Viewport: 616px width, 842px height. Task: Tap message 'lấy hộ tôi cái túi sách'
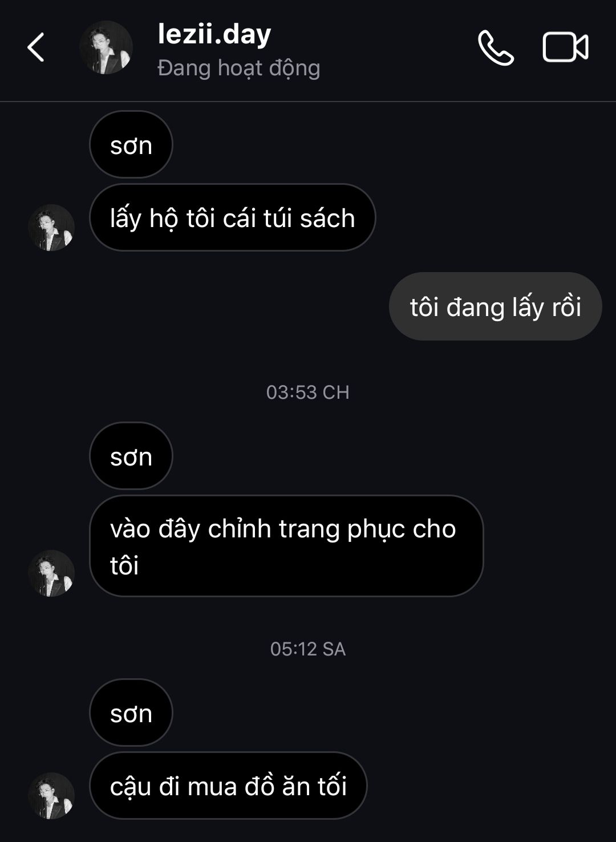[x=233, y=218]
